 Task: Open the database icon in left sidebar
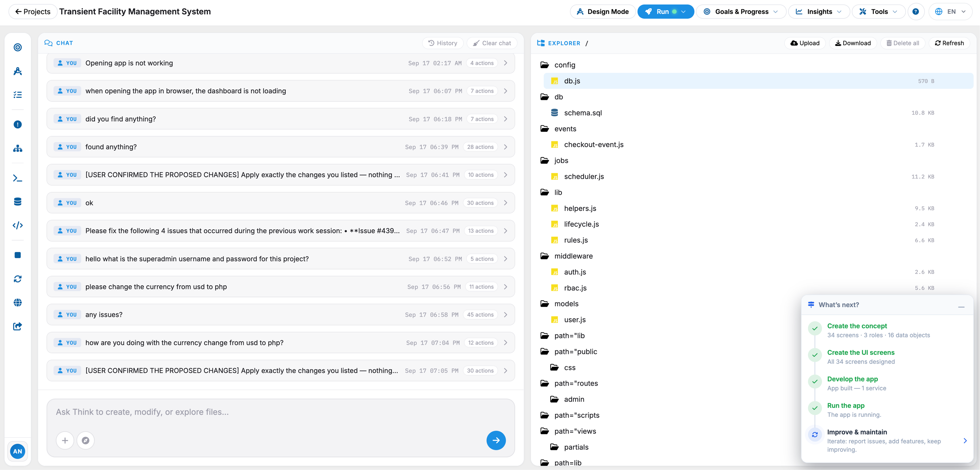[x=17, y=202]
